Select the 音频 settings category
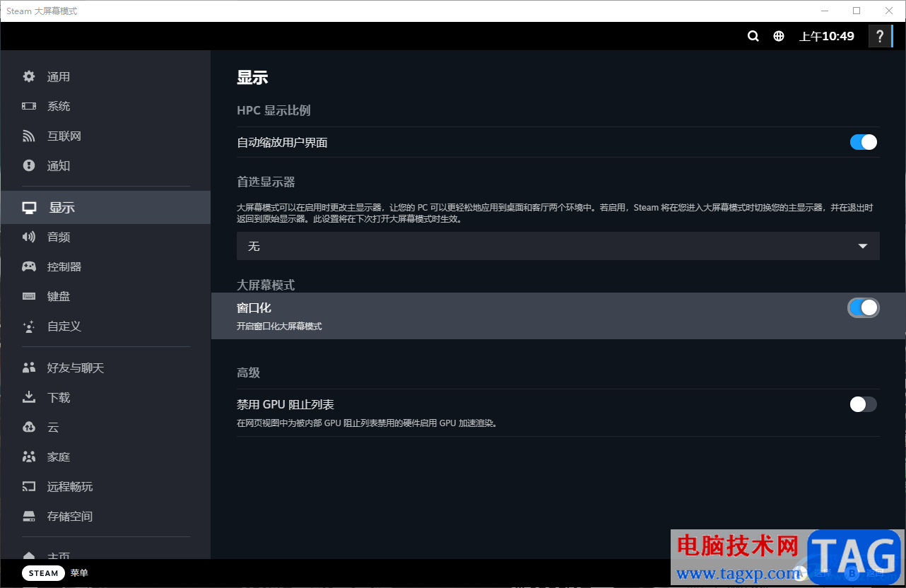The image size is (906, 588). 105,237
